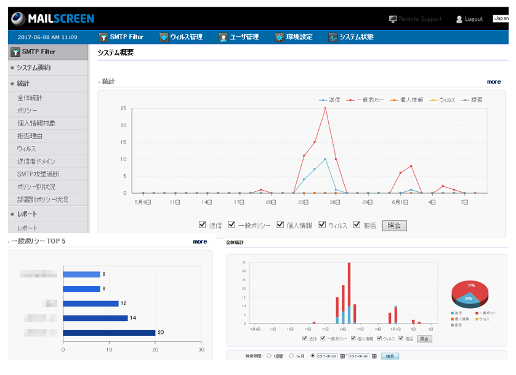Click the 環境設定 gear icon
Screen dimensions: 516x375
279,37
